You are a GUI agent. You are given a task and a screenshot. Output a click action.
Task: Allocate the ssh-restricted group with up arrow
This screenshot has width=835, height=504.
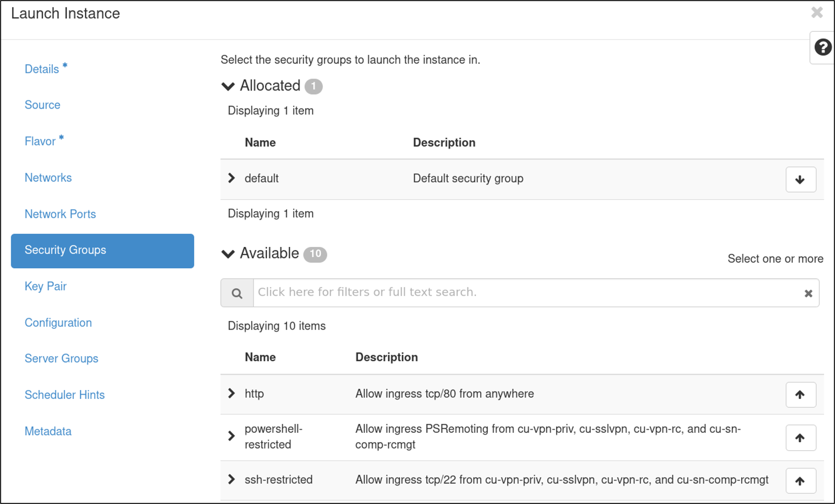click(x=801, y=481)
